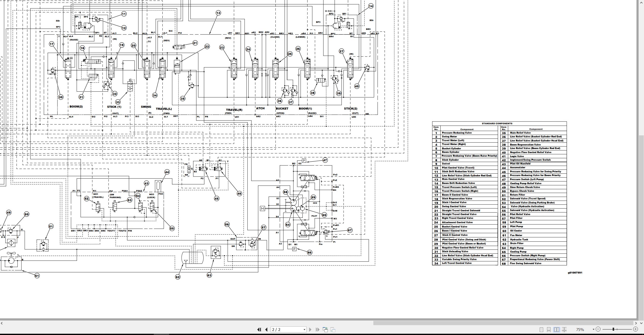Switch to single page view
The width and height of the screenshot is (644, 335).
(541, 329)
